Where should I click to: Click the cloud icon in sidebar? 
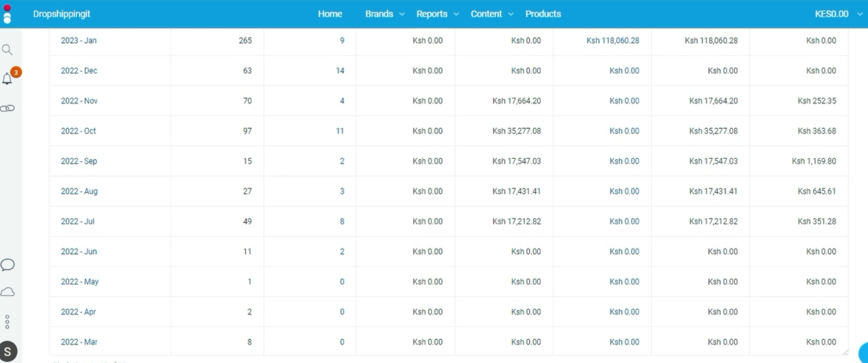pyautogui.click(x=7, y=292)
